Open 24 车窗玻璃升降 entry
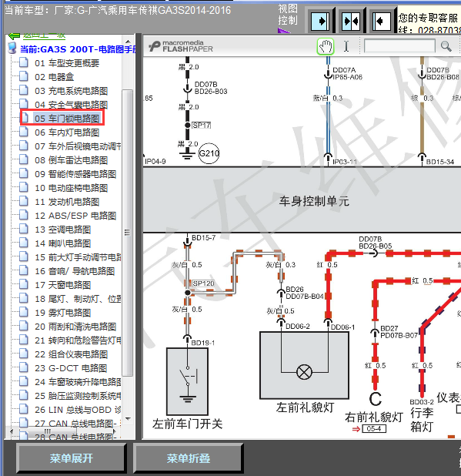Viewport: 461px width, 476px height. coord(78,382)
